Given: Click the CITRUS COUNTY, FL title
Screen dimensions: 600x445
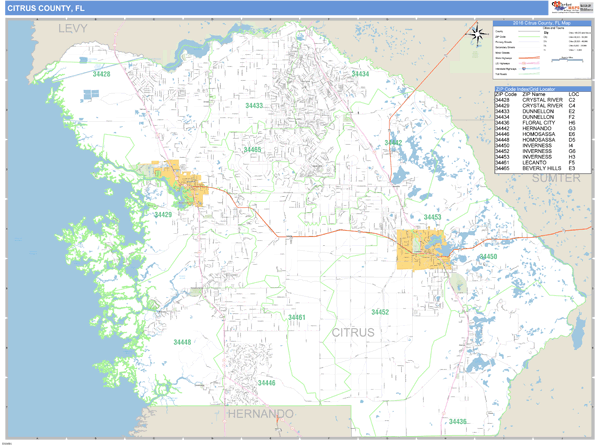Looking at the screenshot, I should tap(46, 8).
